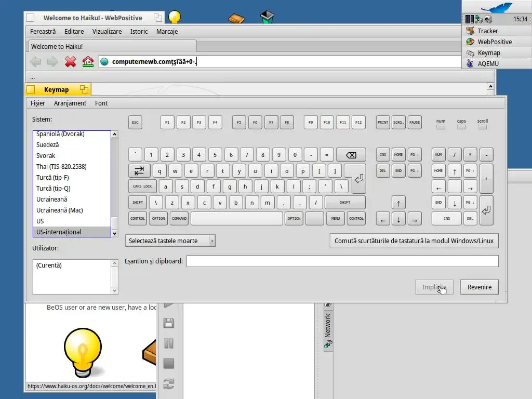Click the Caps Lock key
Image resolution: width=532 pixels, height=399 pixels.
[142, 187]
